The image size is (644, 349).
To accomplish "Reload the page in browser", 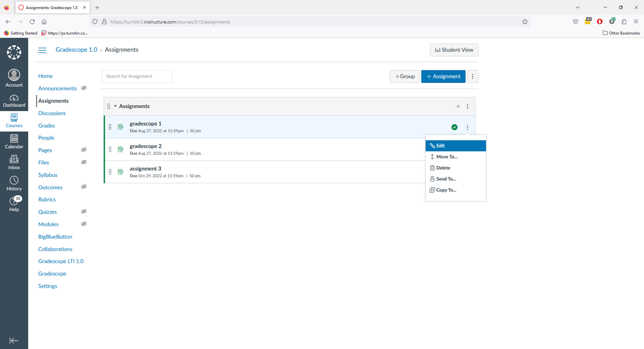I will pyautogui.click(x=32, y=22).
